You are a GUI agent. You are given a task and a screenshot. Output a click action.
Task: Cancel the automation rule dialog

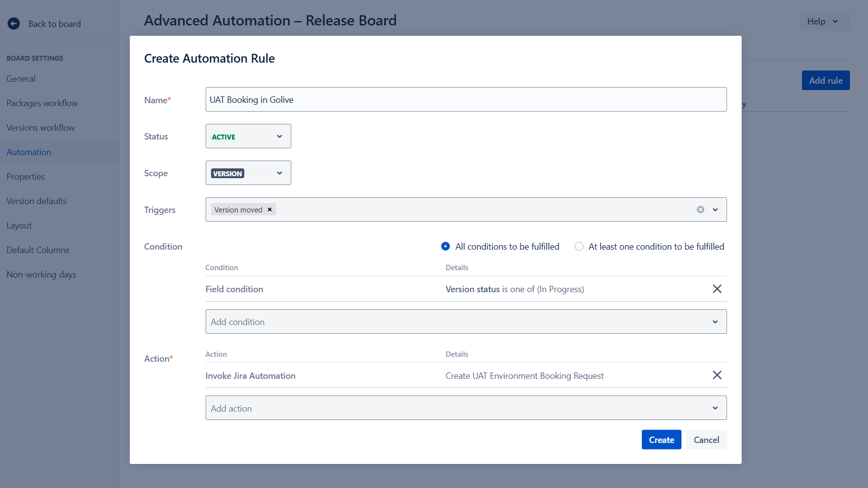click(706, 440)
